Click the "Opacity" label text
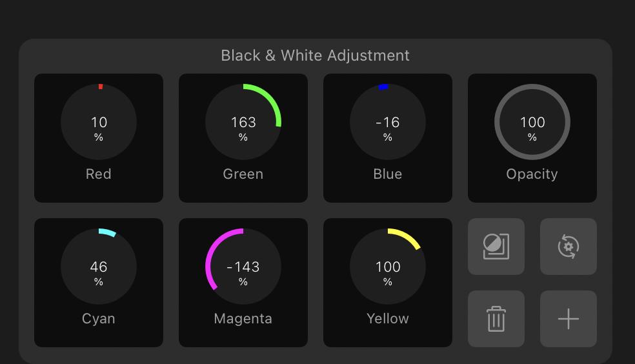This screenshot has height=364, width=635. tap(532, 174)
